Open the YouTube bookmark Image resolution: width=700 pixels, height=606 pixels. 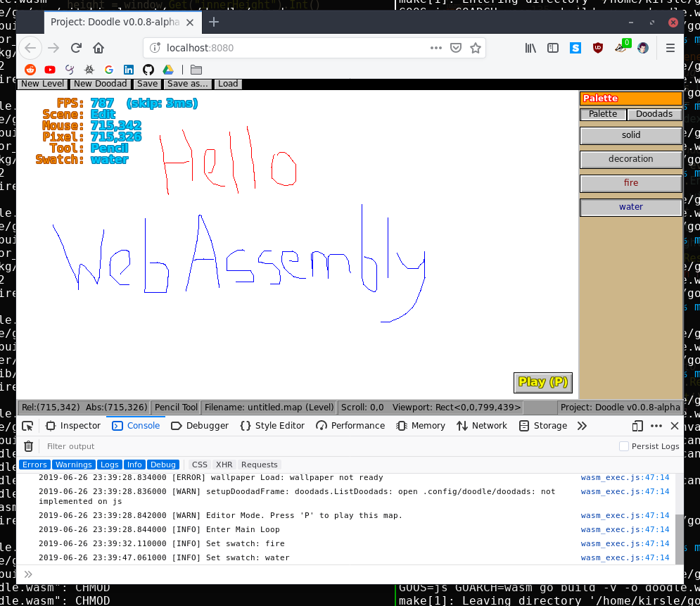click(x=50, y=70)
